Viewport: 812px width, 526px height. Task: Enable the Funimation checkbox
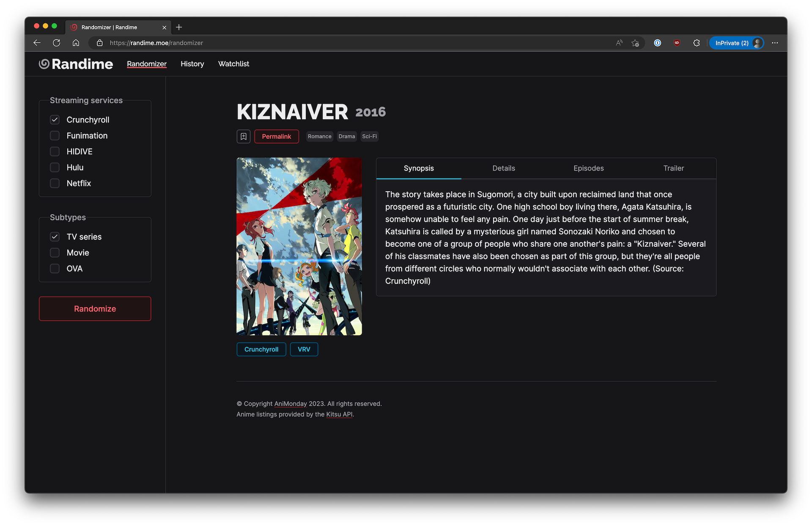[x=55, y=135]
